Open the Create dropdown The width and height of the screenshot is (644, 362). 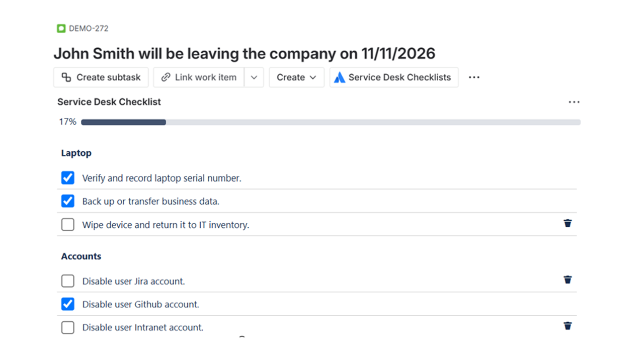pyautogui.click(x=296, y=77)
